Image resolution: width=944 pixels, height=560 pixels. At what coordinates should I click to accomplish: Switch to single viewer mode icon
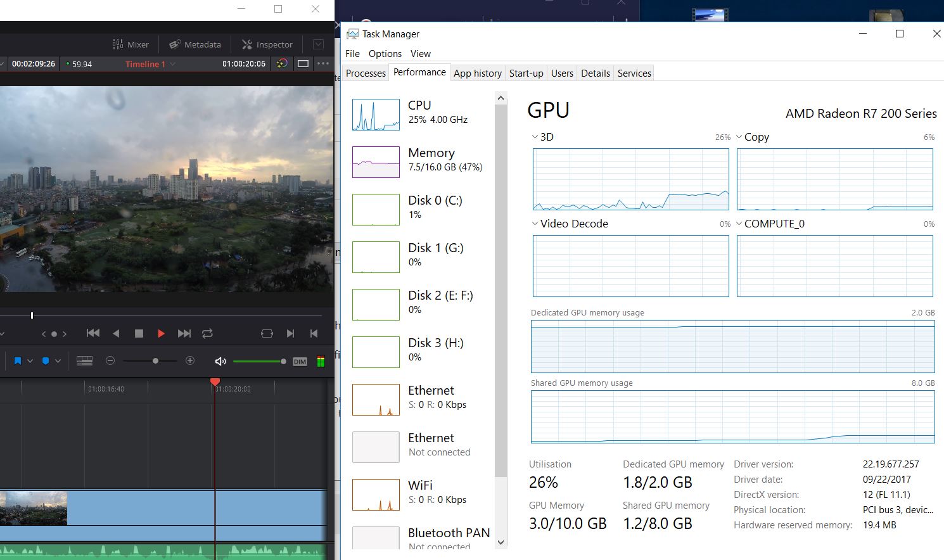coord(303,63)
